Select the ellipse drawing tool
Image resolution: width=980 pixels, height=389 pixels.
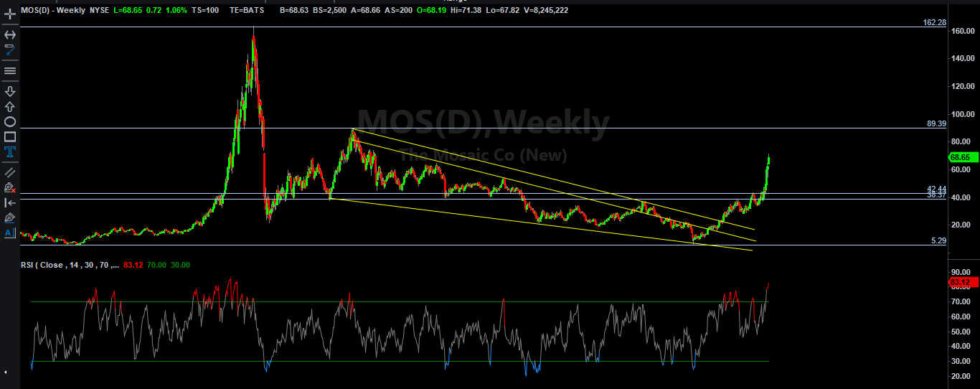click(x=10, y=121)
